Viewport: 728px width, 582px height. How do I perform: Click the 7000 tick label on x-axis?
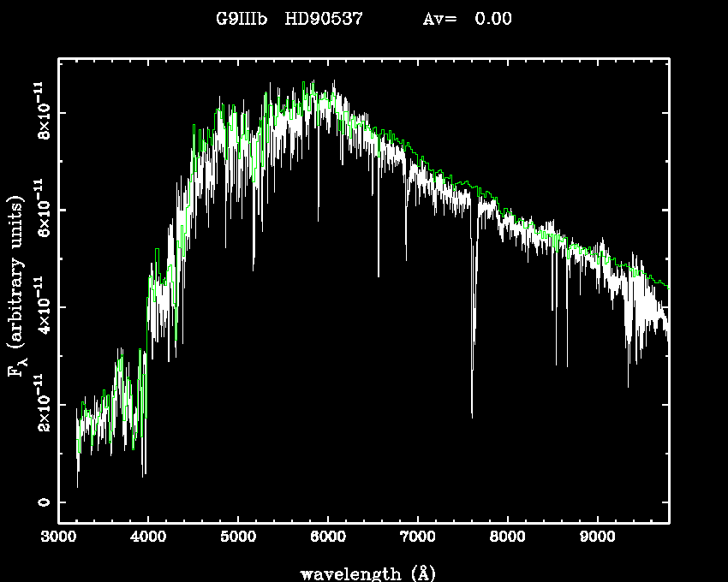click(x=417, y=537)
